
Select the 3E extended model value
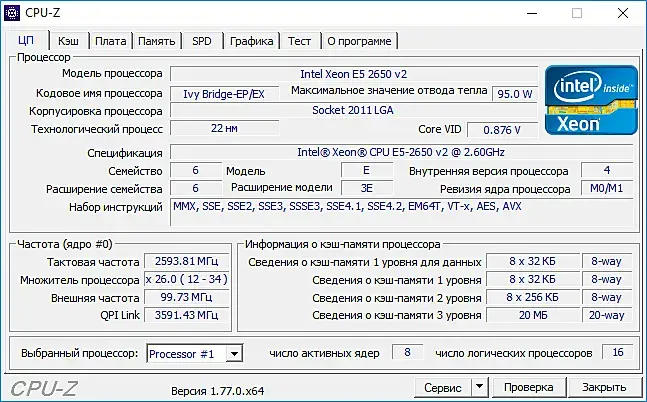coord(367,188)
